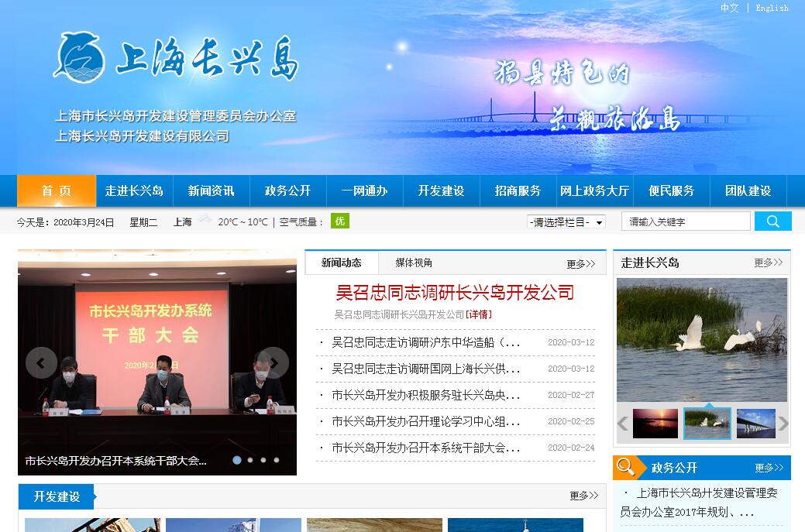
Task: Open 政务公开 navigation menu
Action: [x=288, y=190]
